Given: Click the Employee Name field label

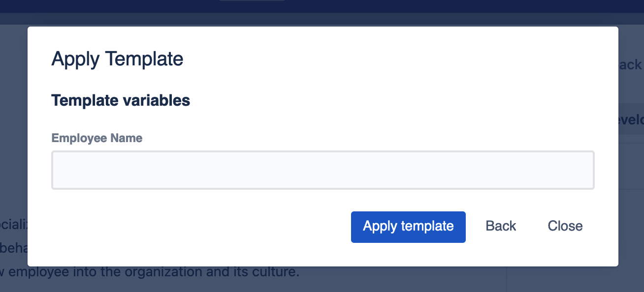Looking at the screenshot, I should coord(97,138).
